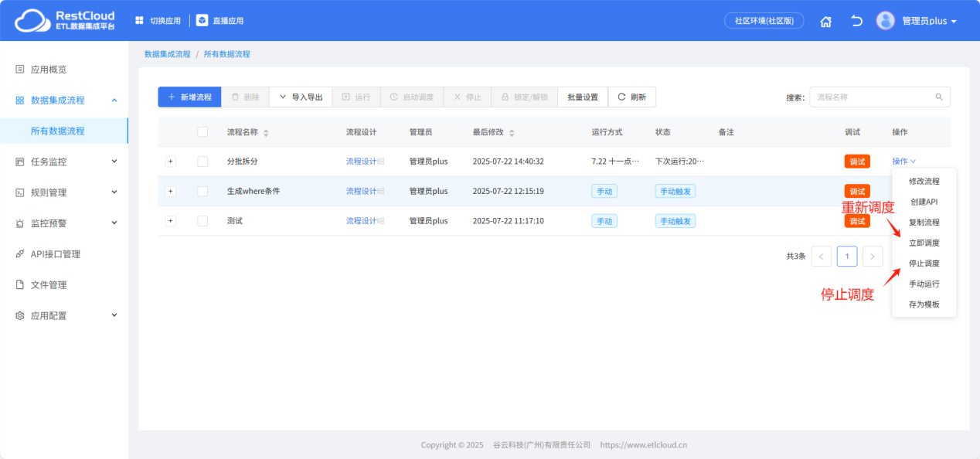This screenshot has height=459, width=980.
Task: Click page 1 in the pagination control
Action: 846,256
